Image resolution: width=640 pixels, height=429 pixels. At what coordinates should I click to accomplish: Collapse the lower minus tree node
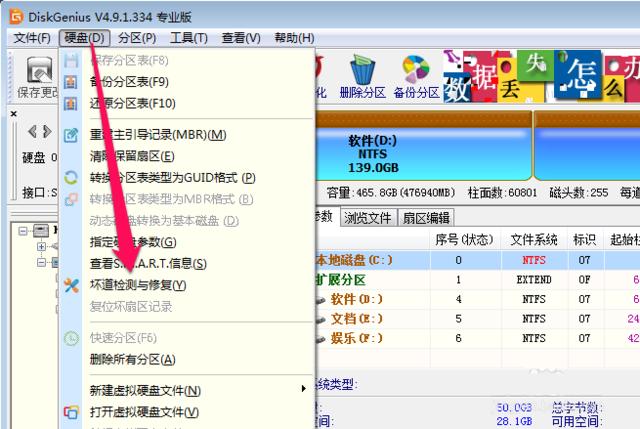click(41, 262)
